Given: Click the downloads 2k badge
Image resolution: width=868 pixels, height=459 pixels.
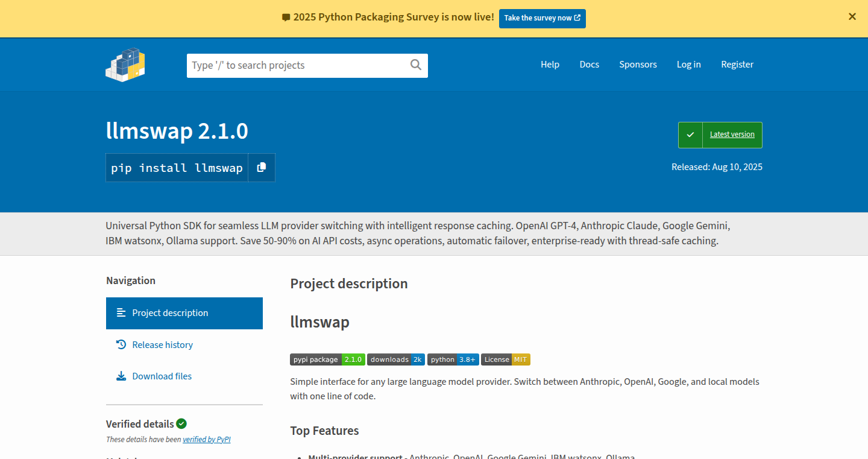Looking at the screenshot, I should tap(396, 359).
